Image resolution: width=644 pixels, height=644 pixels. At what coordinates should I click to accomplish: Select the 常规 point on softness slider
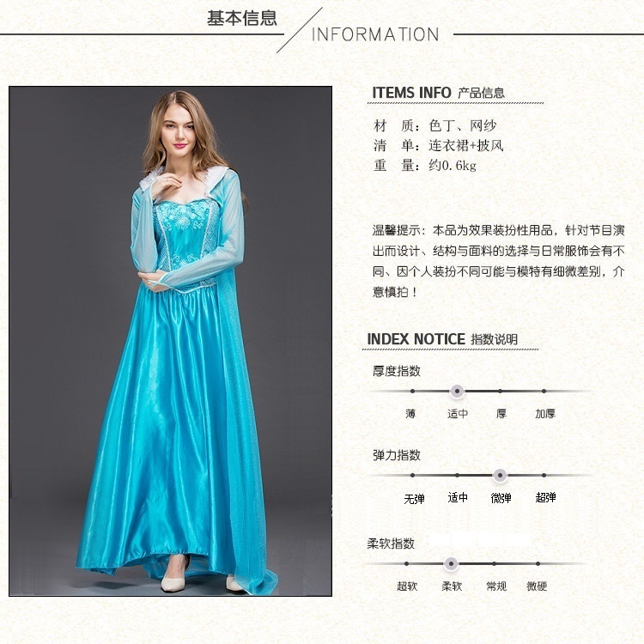(494, 564)
